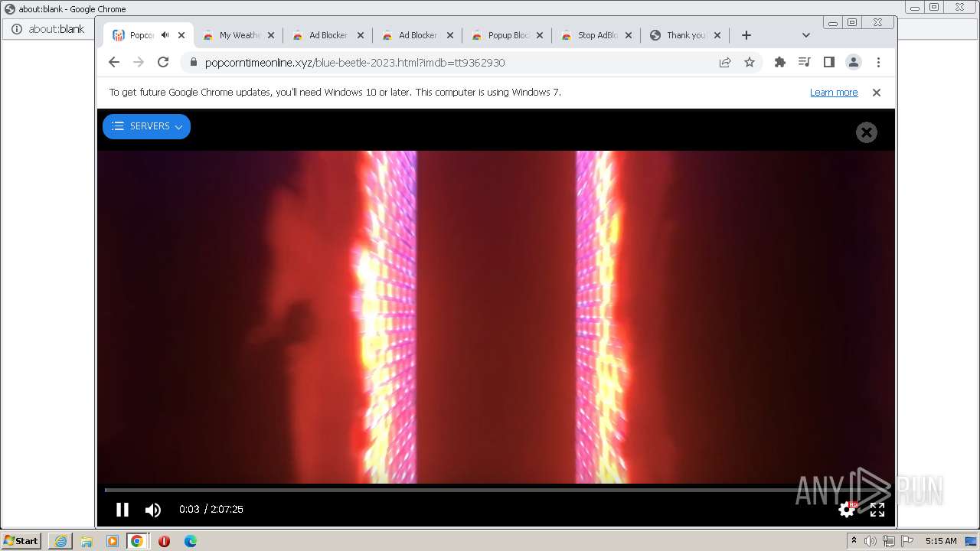980x551 pixels.
Task: Show hidden system tray icons
Action: point(854,541)
